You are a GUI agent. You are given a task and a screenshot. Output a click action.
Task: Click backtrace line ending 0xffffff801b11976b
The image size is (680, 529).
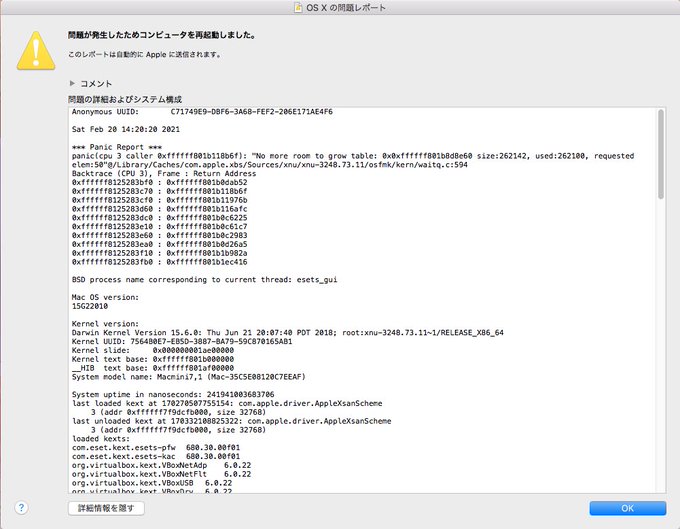160,200
